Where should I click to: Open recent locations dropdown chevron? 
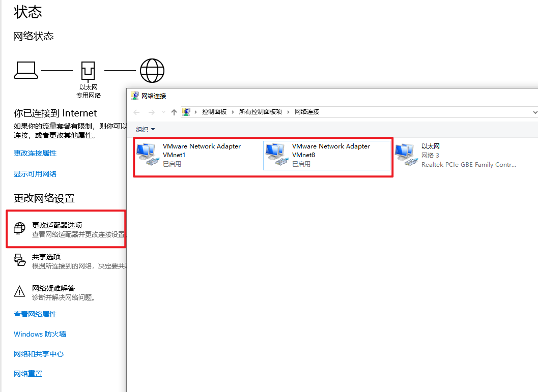[164, 112]
